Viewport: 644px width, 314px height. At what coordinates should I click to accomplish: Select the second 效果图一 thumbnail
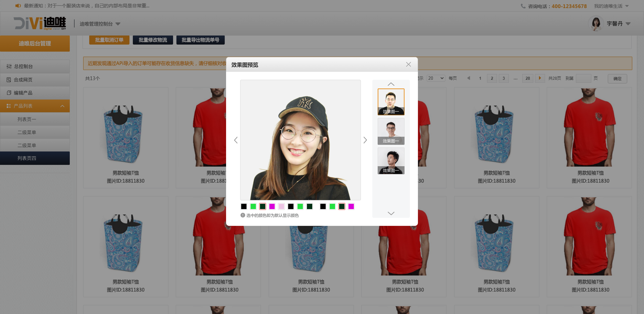click(391, 131)
